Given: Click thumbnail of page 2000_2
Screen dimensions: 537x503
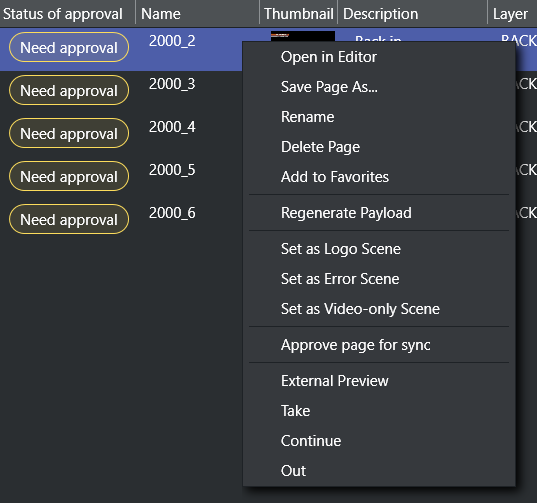Looking at the screenshot, I should pos(303,36).
